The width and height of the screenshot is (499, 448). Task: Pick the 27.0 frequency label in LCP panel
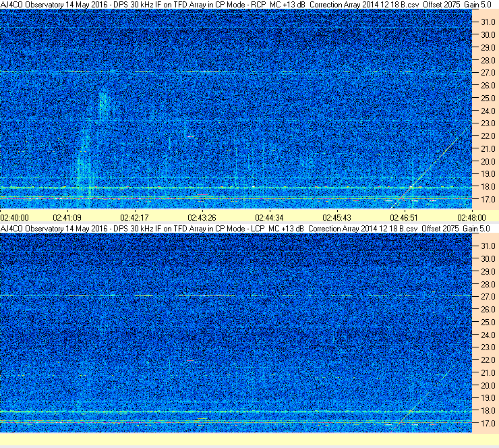(x=488, y=297)
